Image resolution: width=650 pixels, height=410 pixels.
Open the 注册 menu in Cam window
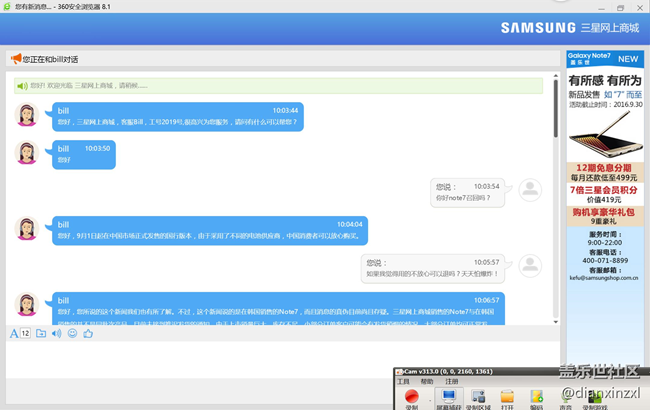451,382
